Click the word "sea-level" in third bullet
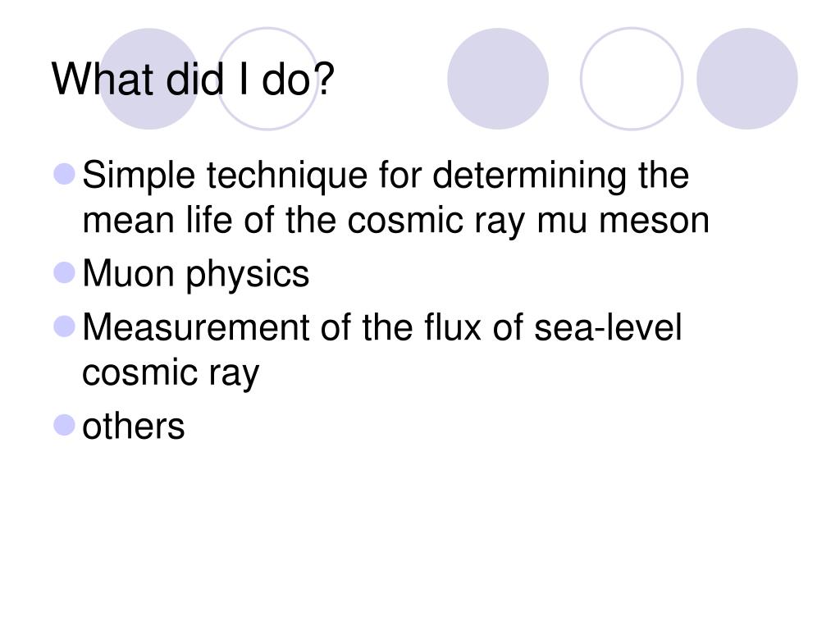840x630 pixels. [x=608, y=327]
